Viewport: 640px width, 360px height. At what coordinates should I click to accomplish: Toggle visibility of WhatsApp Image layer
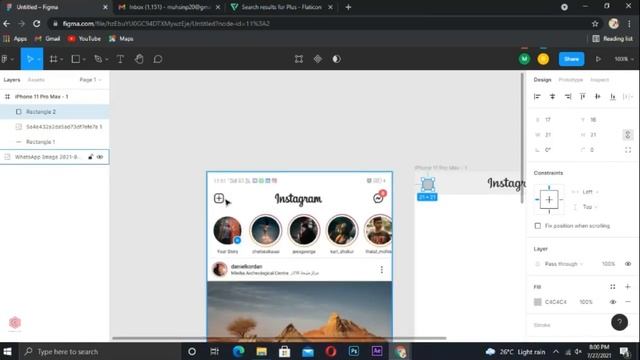[100, 157]
